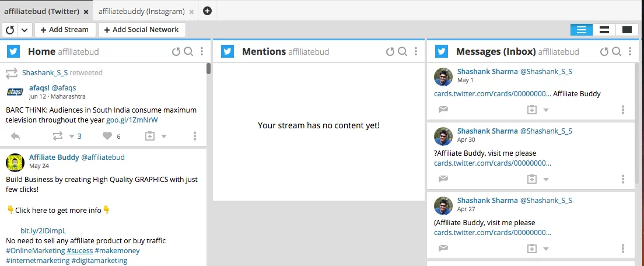Assign the afaqs! tweet via plus-box icon
Screen dimensions: 644x266
(x=150, y=136)
